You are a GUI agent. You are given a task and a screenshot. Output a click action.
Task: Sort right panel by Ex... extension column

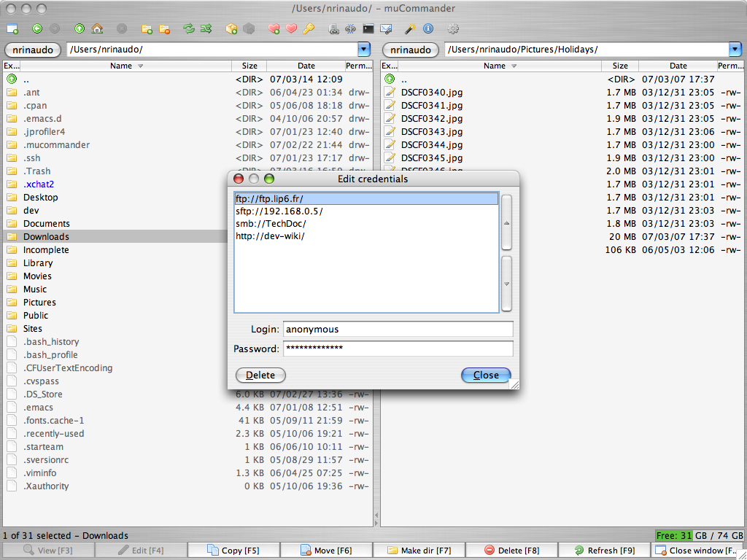point(390,66)
